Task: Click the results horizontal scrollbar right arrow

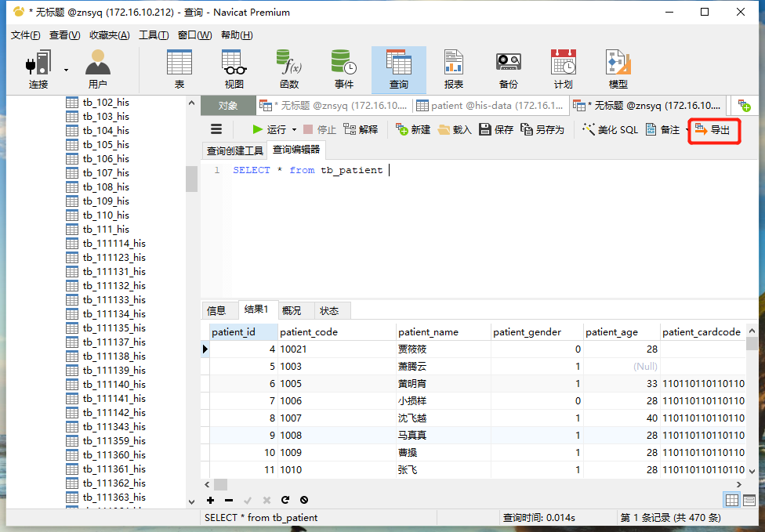Action: (x=739, y=484)
